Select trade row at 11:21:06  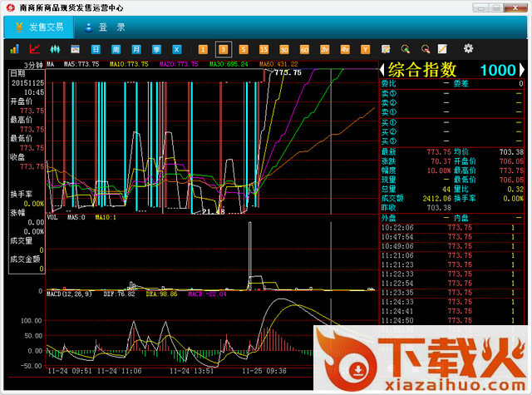[452, 255]
